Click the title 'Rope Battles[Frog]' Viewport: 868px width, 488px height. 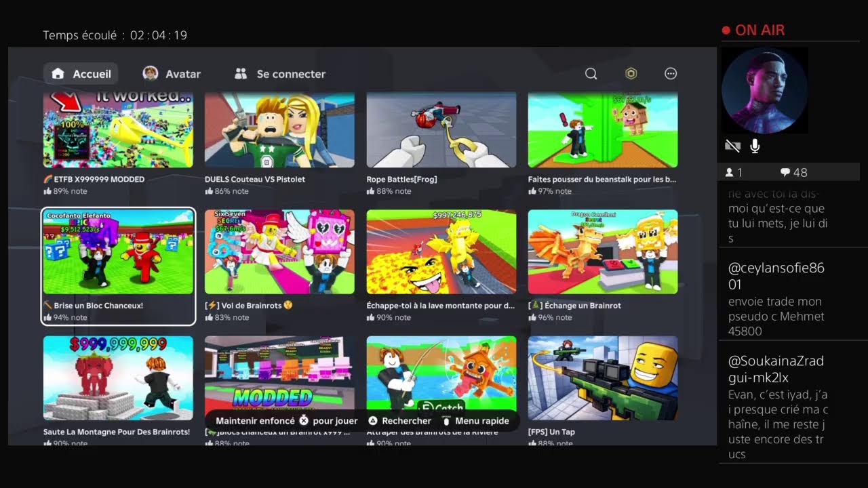pyautogui.click(x=402, y=180)
